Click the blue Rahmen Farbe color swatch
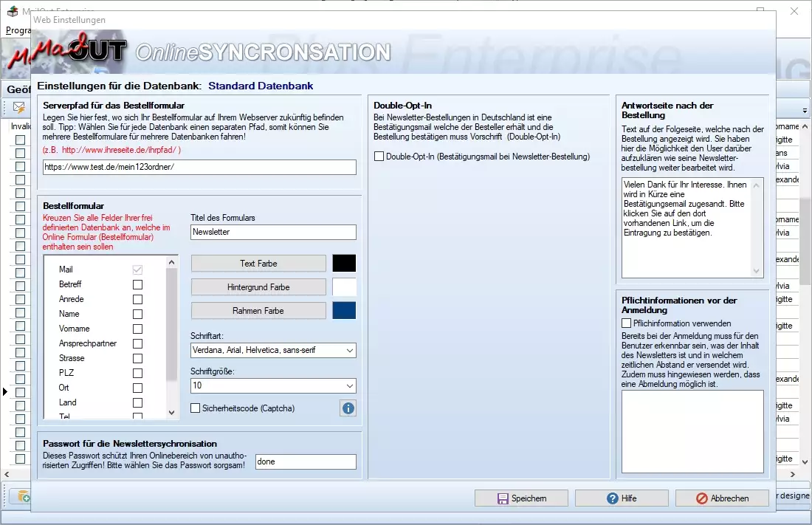 (x=344, y=311)
